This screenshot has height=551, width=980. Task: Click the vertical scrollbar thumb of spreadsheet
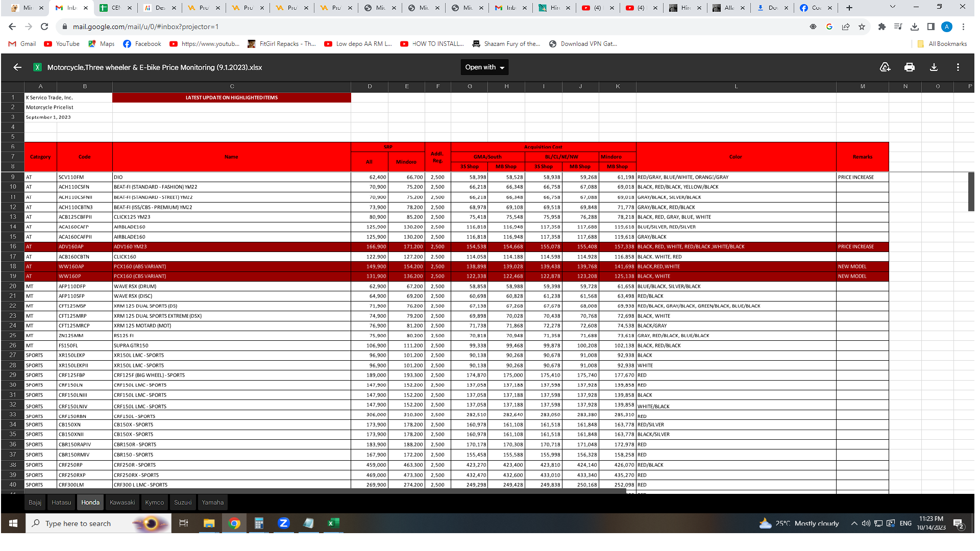tap(971, 191)
